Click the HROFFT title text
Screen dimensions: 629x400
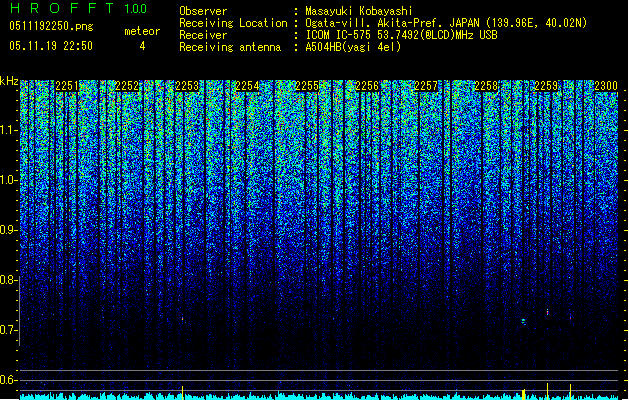pyautogui.click(x=63, y=8)
